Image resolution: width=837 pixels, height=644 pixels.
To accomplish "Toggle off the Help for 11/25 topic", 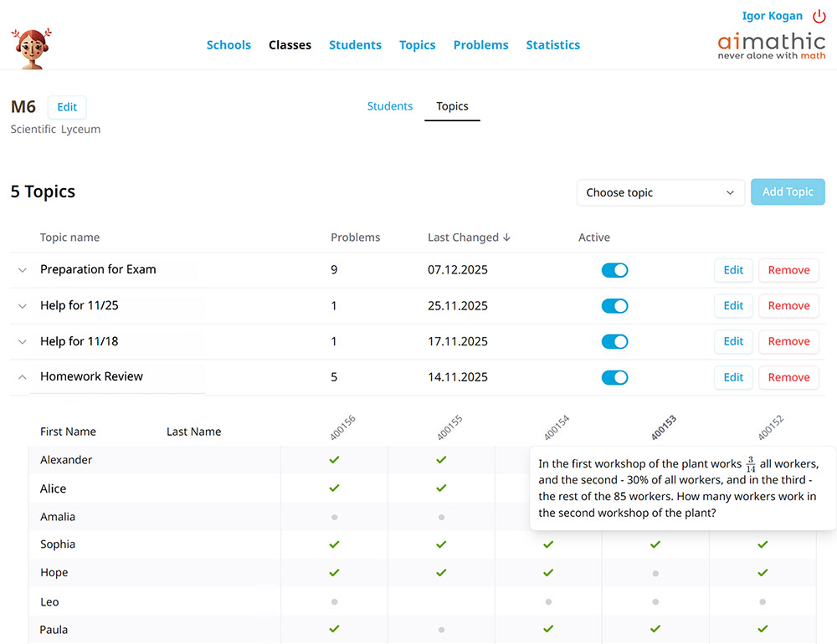I will tap(614, 306).
